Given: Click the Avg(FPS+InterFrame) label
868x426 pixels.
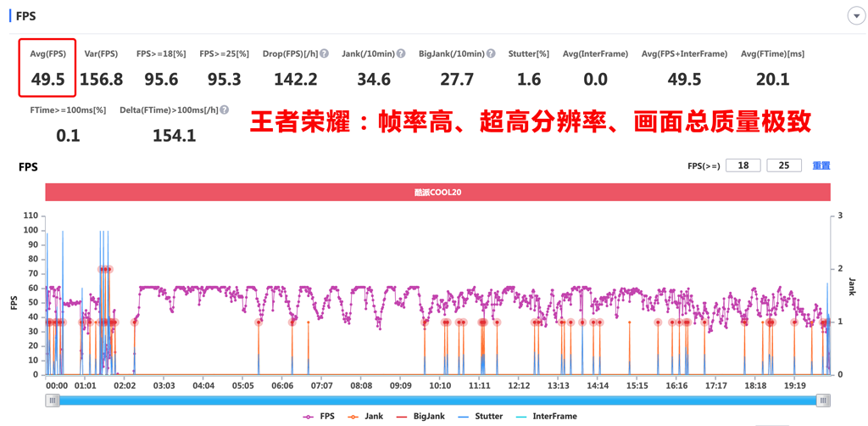Looking at the screenshot, I should pyautogui.click(x=684, y=53).
